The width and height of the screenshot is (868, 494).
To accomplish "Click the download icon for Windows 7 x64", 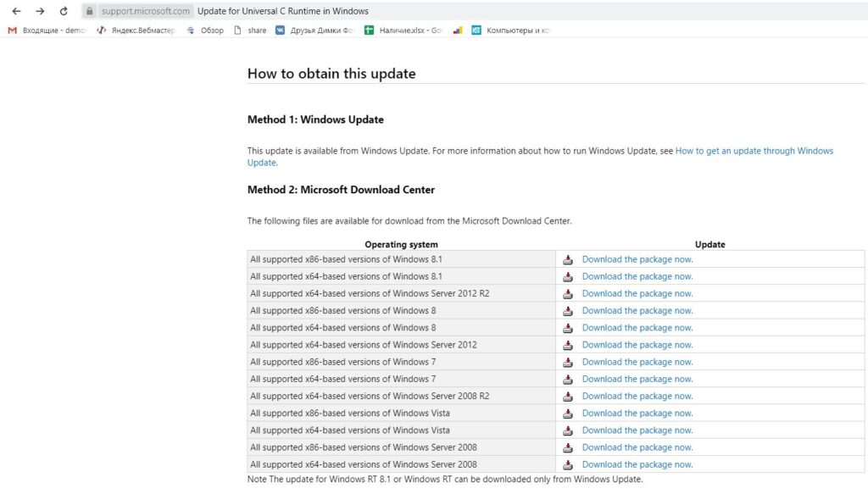I will [x=568, y=380].
